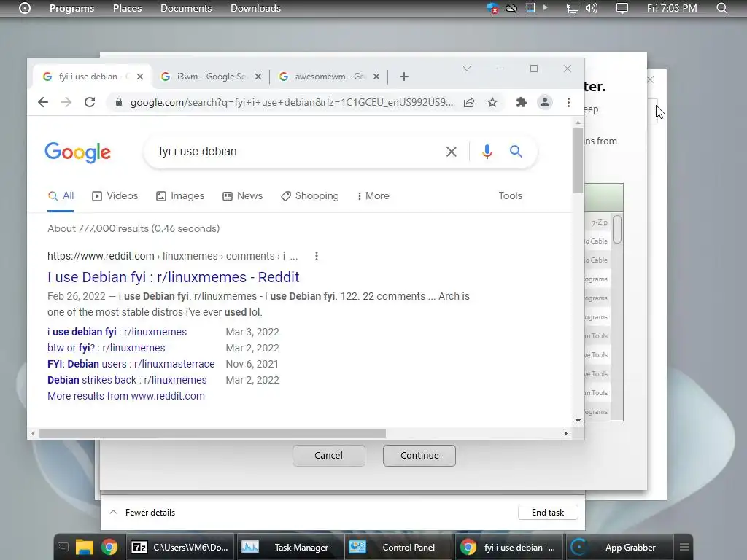Click the forward navigation arrow in Chrome
The width and height of the screenshot is (747, 560).
66,102
